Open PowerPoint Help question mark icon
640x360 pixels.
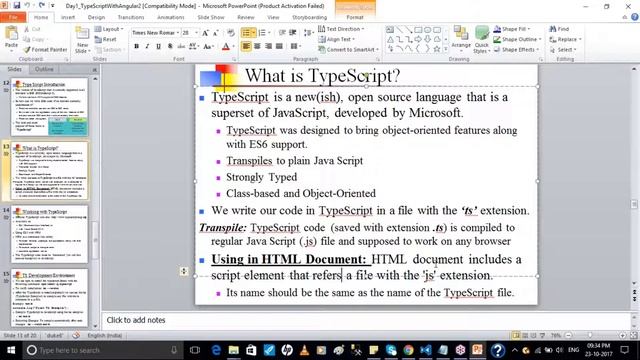[635, 17]
